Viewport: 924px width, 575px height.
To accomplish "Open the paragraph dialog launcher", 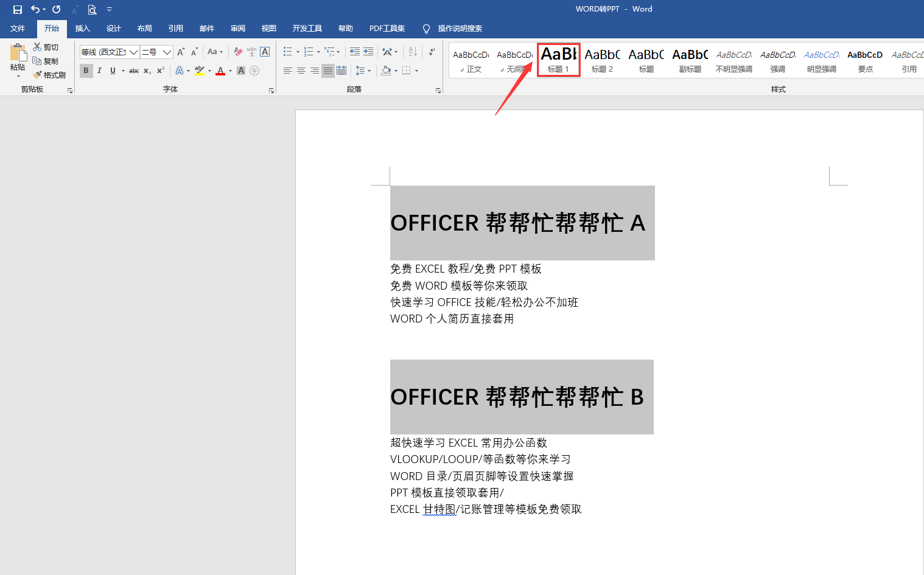I will click(438, 91).
